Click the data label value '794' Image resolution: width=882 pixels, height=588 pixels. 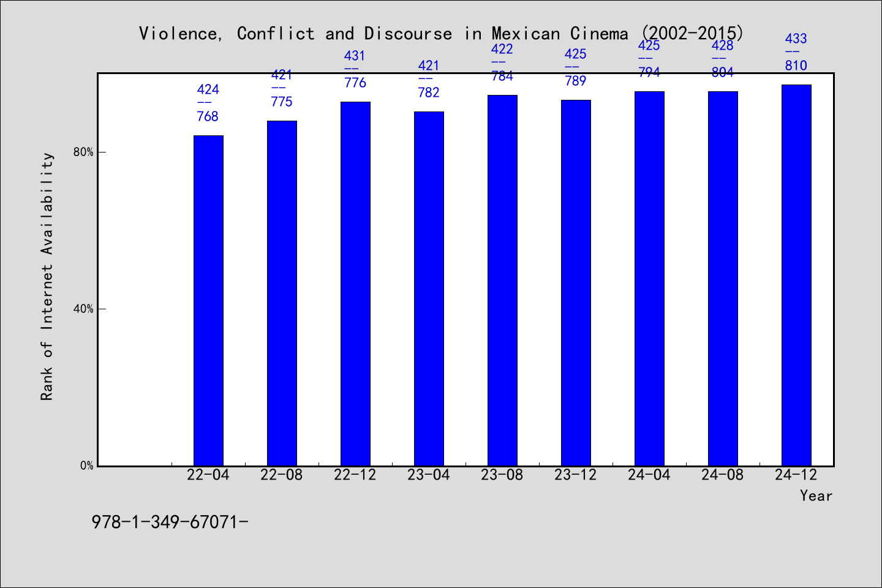[x=649, y=72]
